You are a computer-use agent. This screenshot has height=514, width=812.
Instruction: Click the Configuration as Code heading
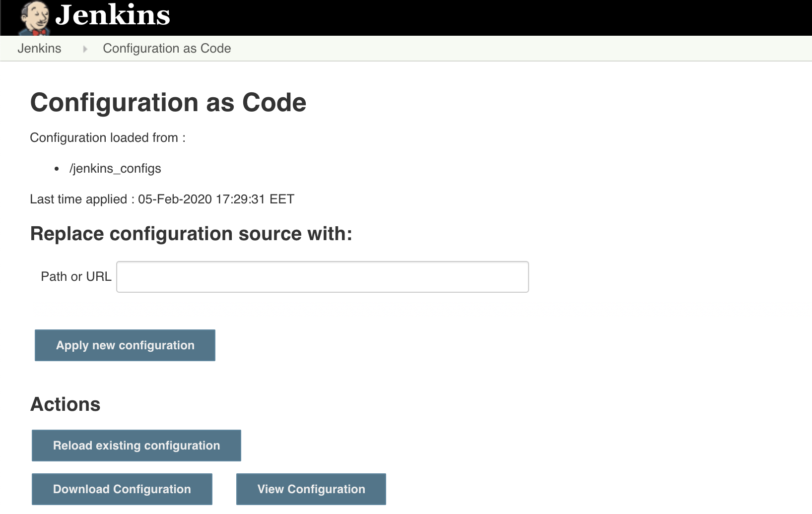tap(168, 103)
